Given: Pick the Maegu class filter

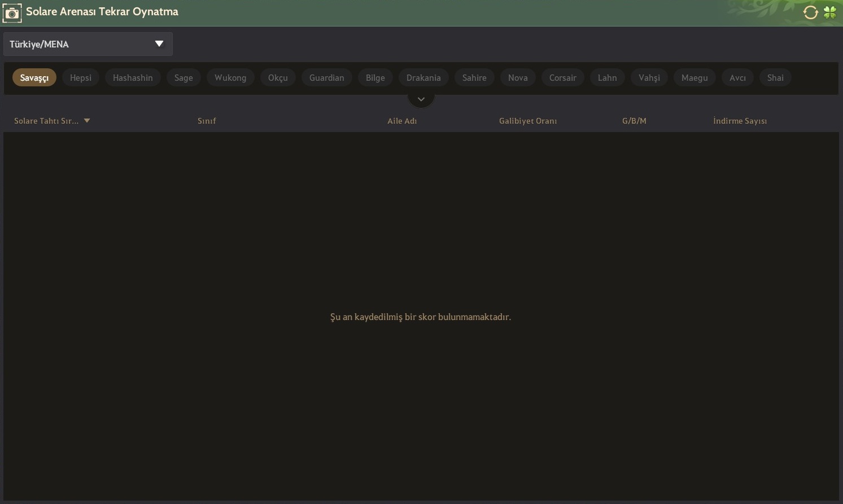Looking at the screenshot, I should 695,78.
